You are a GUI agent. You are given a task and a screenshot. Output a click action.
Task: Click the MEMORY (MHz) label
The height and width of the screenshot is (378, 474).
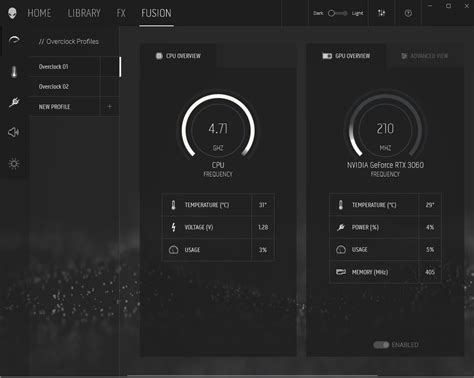370,272
